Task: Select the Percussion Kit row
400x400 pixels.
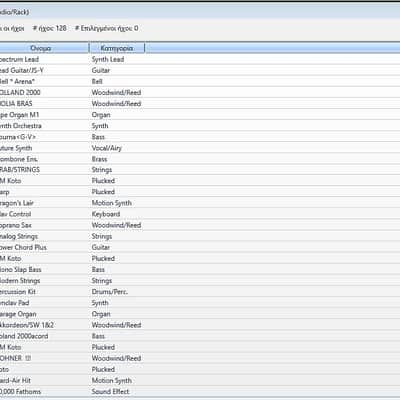Action: [x=200, y=292]
